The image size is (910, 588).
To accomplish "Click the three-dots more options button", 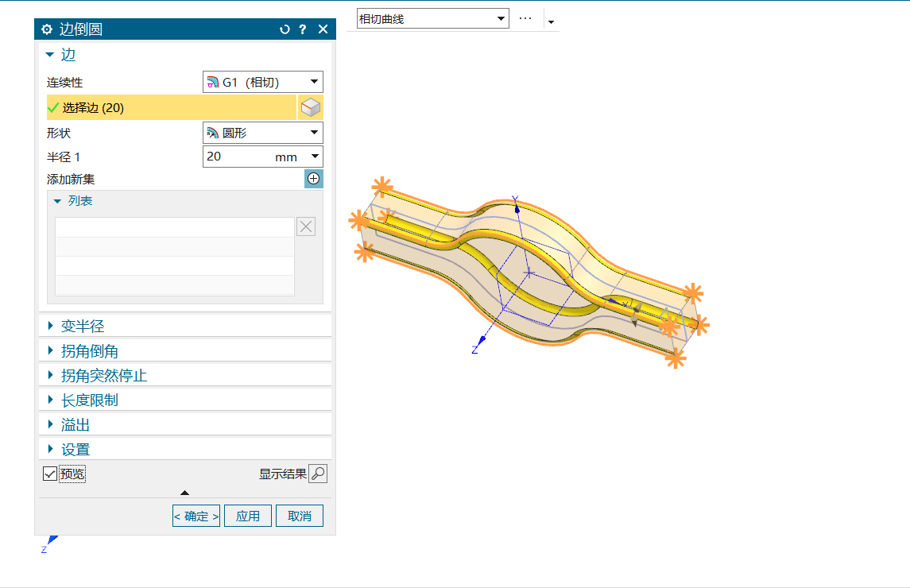I will [x=525, y=18].
